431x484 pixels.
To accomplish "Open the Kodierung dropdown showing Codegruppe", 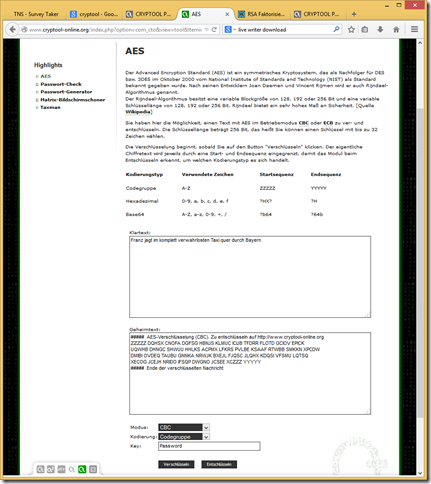I will coord(184,437).
